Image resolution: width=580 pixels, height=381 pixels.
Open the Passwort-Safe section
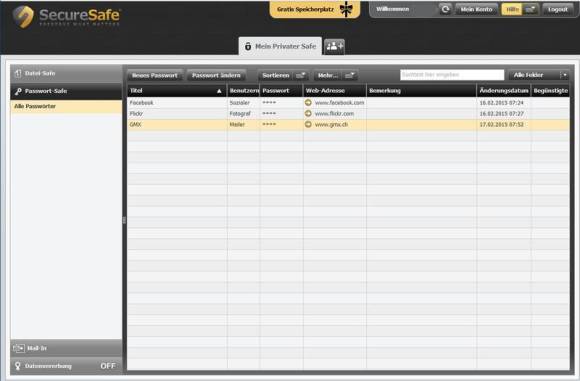66,91
